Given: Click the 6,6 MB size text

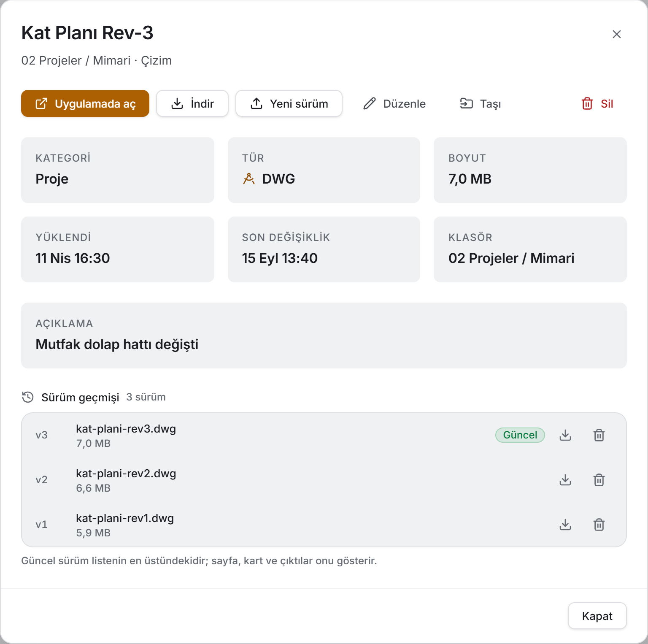Looking at the screenshot, I should pos(93,488).
